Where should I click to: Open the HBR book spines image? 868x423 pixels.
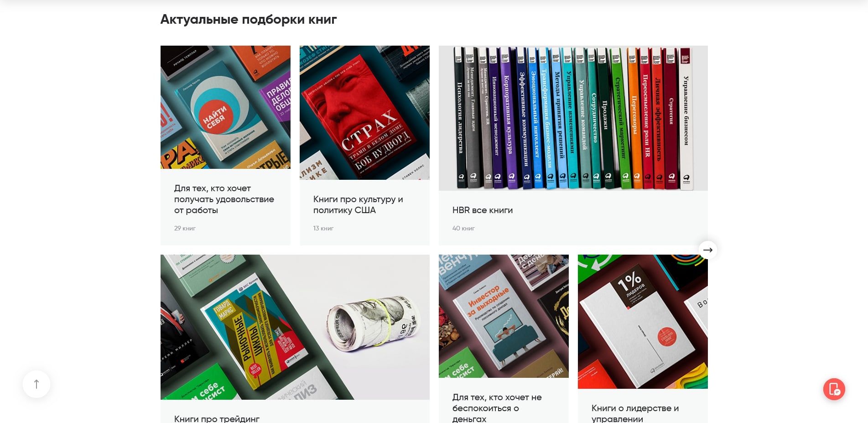point(573,118)
